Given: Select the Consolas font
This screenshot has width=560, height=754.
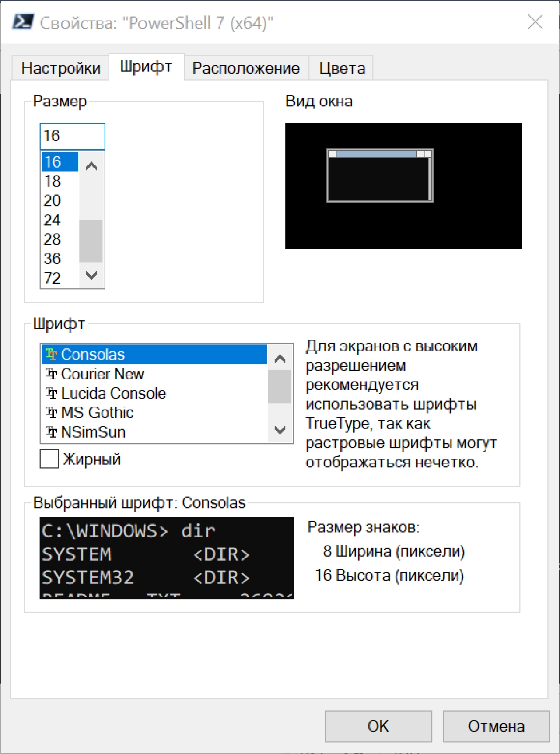Looking at the screenshot, I should [x=154, y=354].
